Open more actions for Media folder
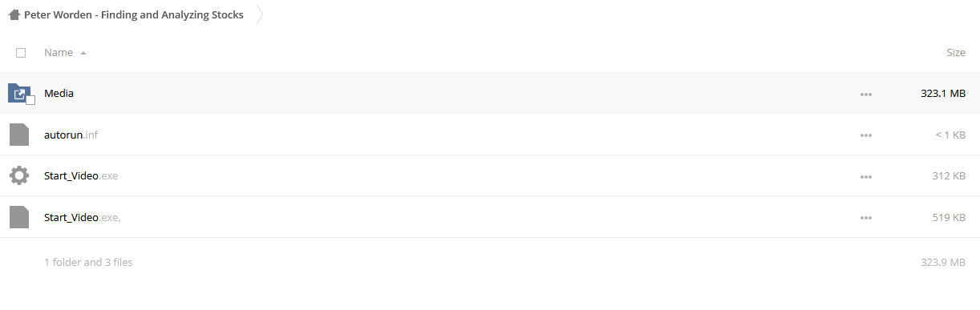Screen dimensions: 980x310 pos(865,94)
